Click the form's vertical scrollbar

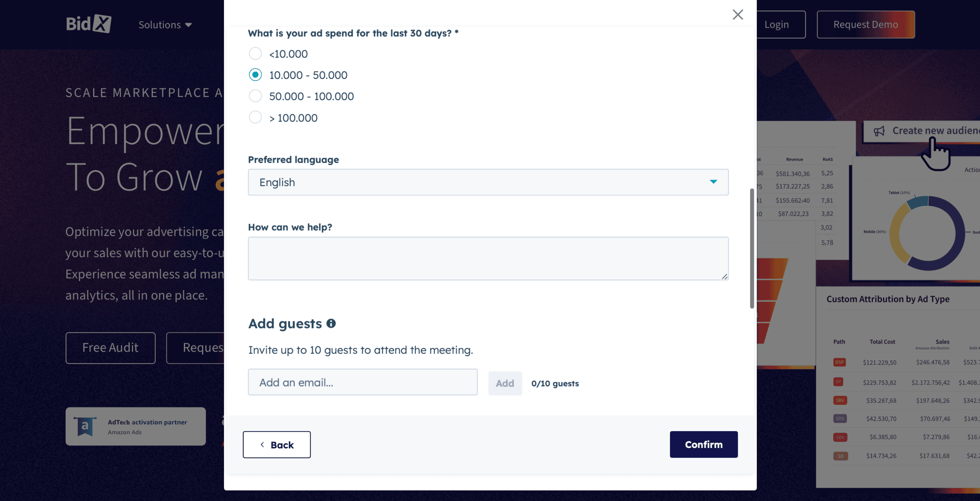pos(751,248)
